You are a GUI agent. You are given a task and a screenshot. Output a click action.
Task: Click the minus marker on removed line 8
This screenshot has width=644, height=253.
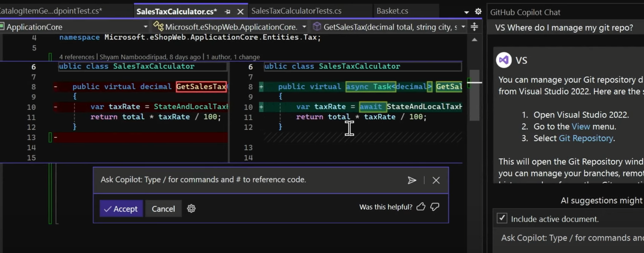tap(56, 87)
